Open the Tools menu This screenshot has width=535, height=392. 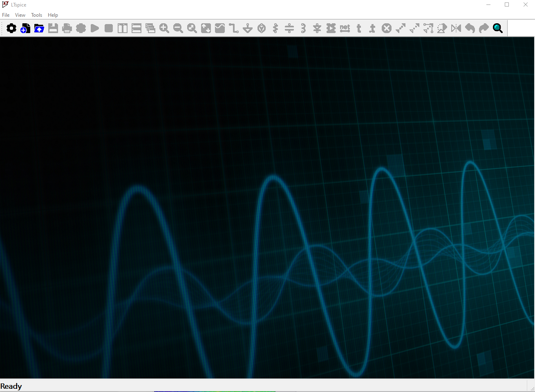point(37,15)
